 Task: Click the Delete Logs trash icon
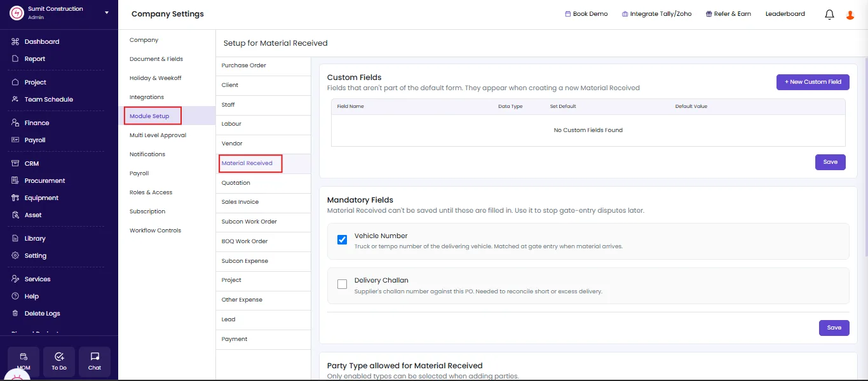15,314
